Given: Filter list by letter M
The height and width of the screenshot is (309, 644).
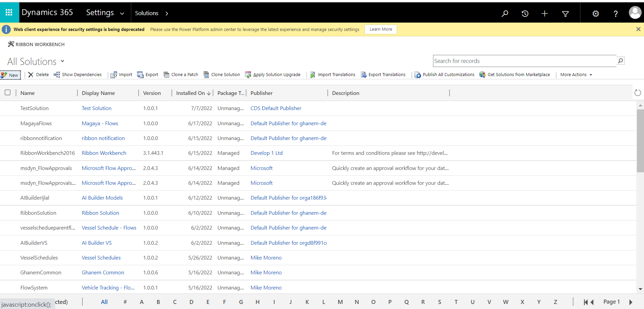Looking at the screenshot, I should 340,302.
